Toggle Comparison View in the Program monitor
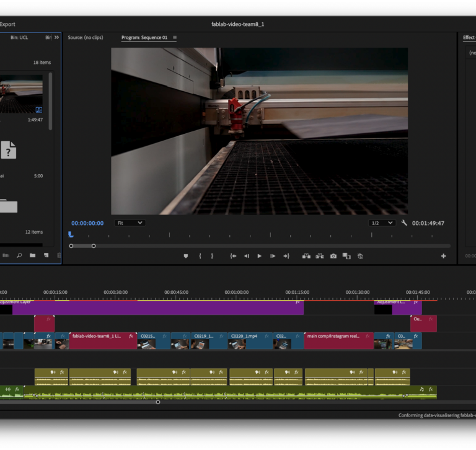The width and height of the screenshot is (476, 450). pos(346,256)
